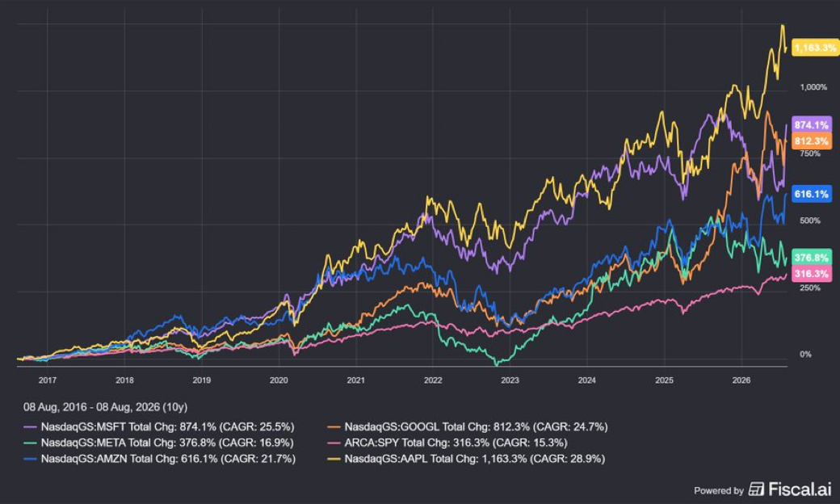This screenshot has width=840, height=504.
Task: Click the 2018 x-axis label
Action: (124, 380)
